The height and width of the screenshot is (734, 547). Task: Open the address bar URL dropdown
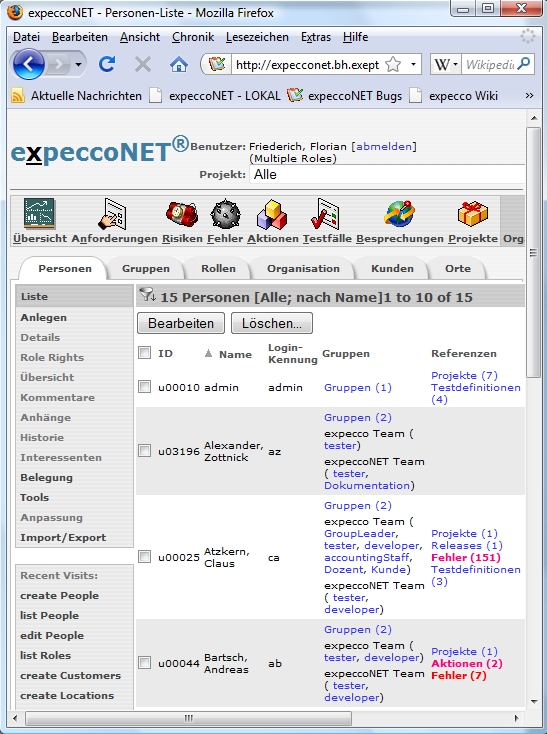(x=413, y=64)
